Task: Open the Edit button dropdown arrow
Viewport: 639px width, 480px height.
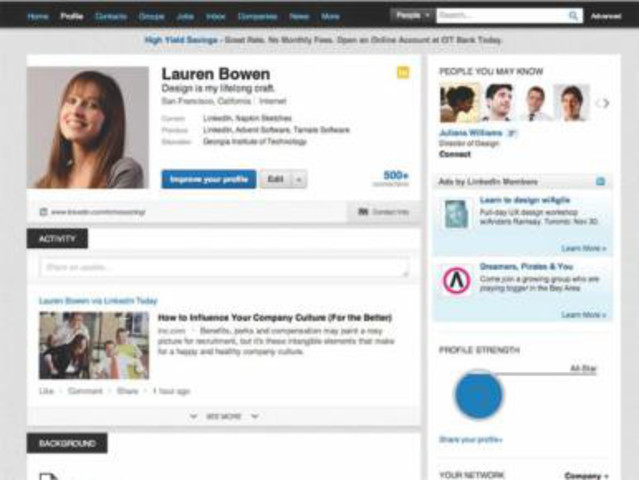Action: 299,179
